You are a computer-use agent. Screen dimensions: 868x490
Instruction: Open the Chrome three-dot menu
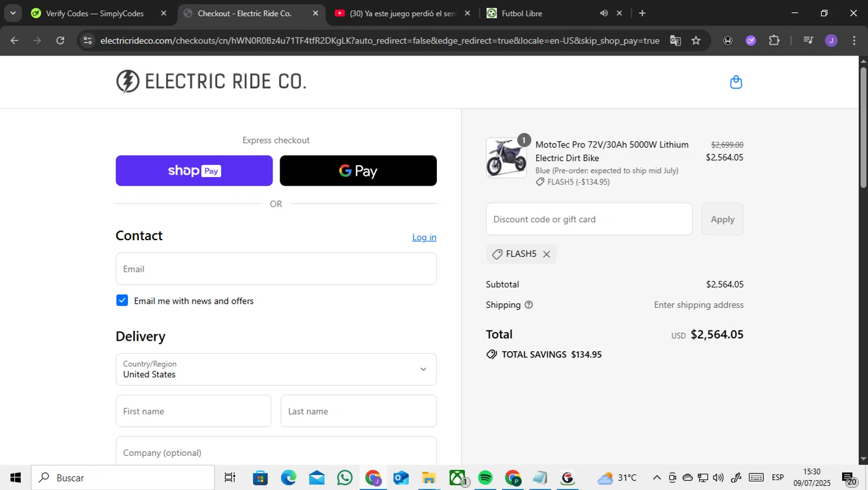point(854,40)
